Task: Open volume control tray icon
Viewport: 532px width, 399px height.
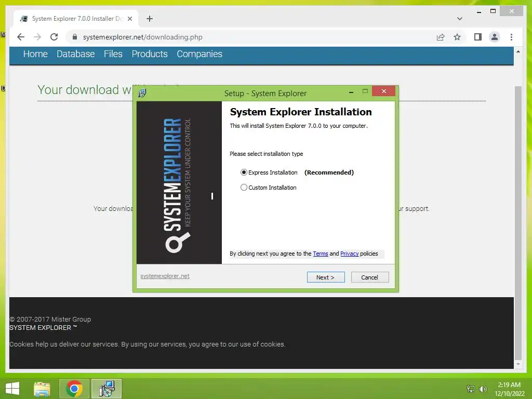Action: [483, 389]
